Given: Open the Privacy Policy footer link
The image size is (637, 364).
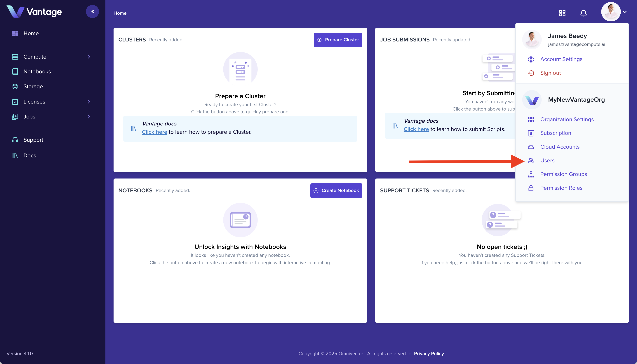Looking at the screenshot, I should point(429,353).
